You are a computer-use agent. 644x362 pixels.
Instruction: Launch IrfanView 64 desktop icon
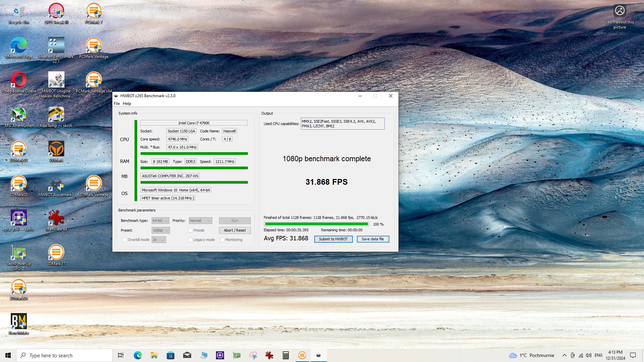pyautogui.click(x=56, y=221)
